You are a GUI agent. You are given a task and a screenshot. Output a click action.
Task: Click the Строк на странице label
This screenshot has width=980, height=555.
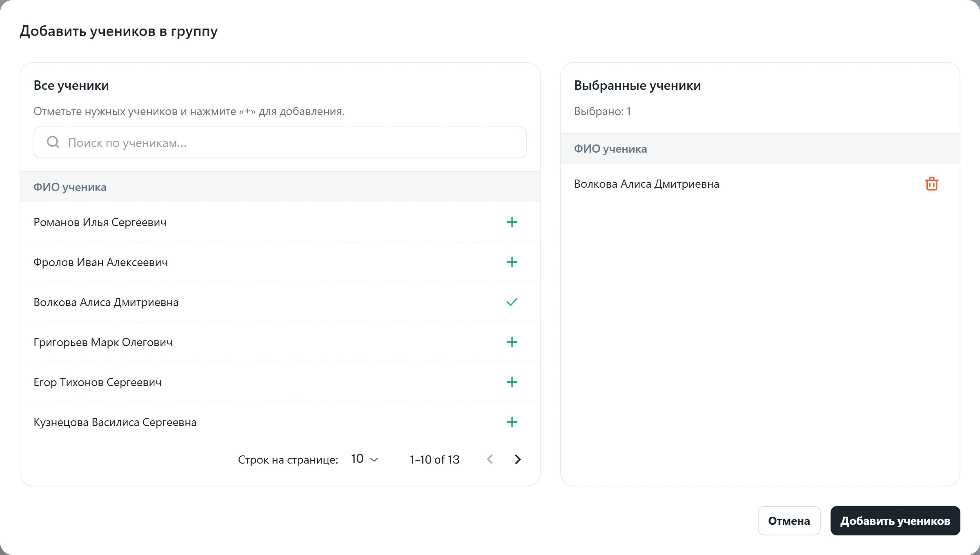tap(288, 460)
